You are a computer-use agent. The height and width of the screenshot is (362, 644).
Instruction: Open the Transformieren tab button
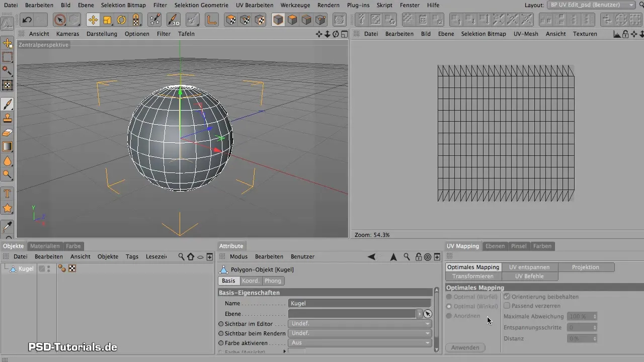click(x=473, y=276)
